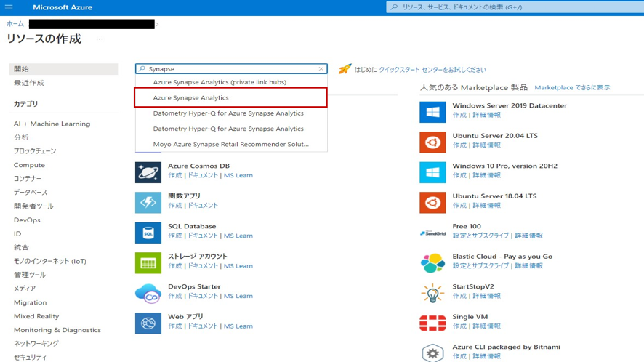
Task: Click the Azure Cosmos DB icon
Action: point(148,172)
